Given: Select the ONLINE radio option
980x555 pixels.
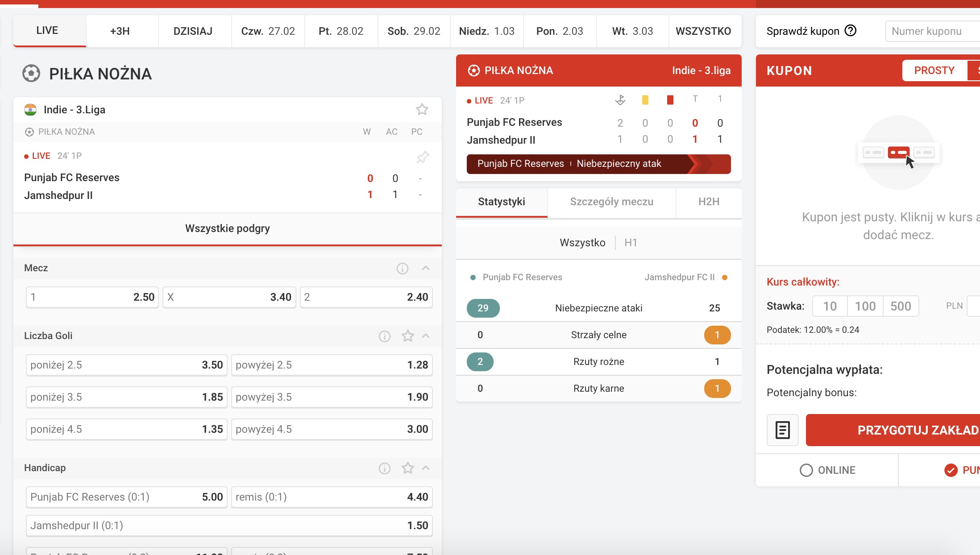Looking at the screenshot, I should click(828, 470).
